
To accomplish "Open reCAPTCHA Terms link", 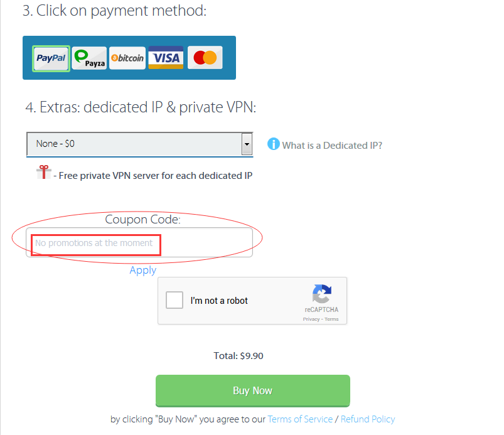I will point(331,320).
